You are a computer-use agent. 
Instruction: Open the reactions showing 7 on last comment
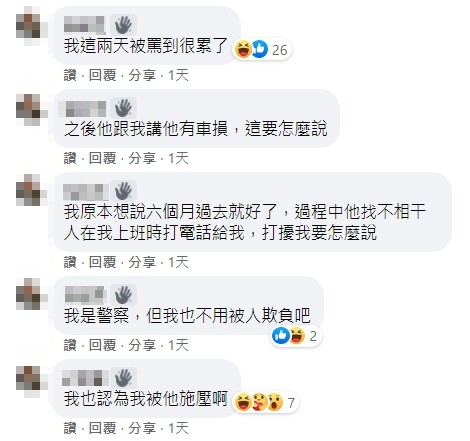[x=265, y=402]
